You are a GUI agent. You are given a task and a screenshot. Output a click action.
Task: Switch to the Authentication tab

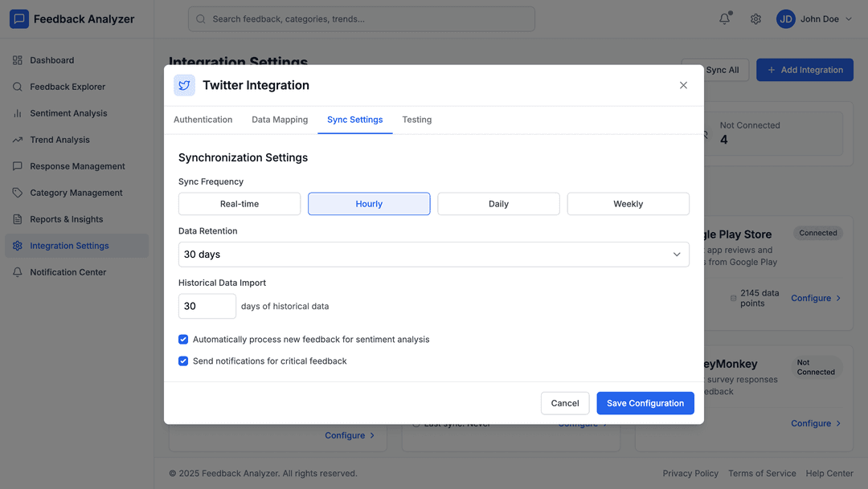(x=203, y=120)
